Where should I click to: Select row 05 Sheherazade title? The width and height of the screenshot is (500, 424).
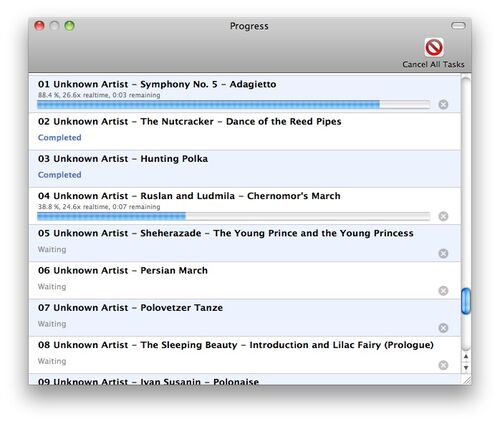pos(226,233)
